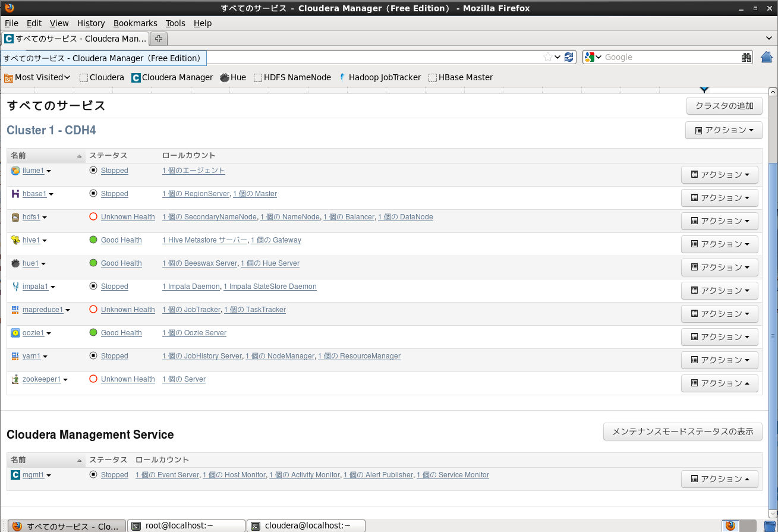Image resolution: width=778 pixels, height=532 pixels.
Task: Click the hbase1 service icon
Action: [15, 194]
